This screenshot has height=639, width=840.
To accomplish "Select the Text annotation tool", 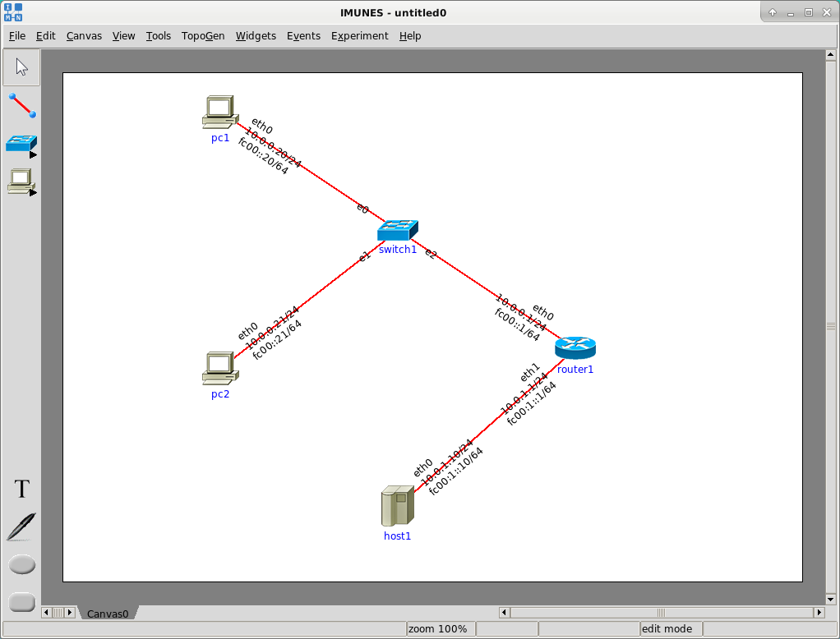I will [22, 490].
